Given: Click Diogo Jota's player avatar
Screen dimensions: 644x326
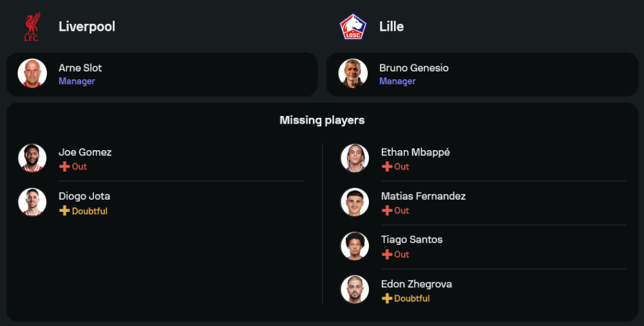Looking at the screenshot, I should 32,202.
